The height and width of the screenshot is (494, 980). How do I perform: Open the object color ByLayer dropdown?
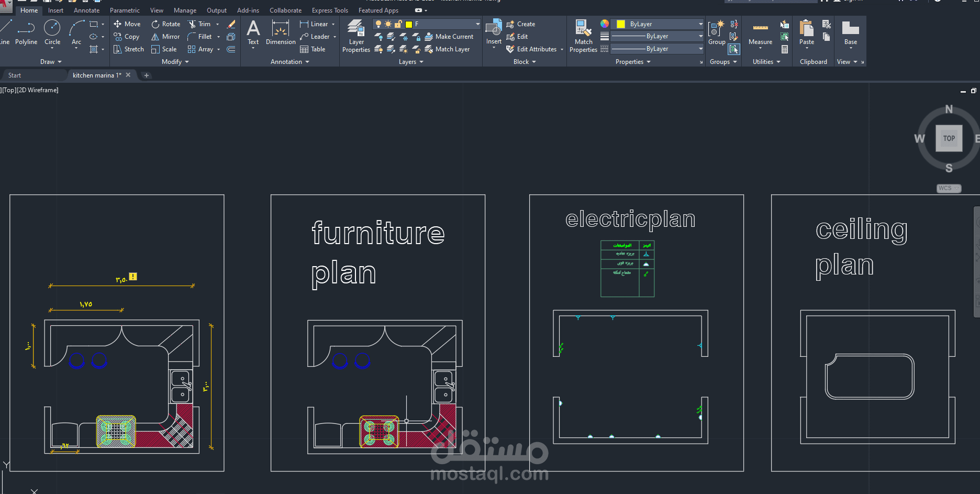(x=658, y=24)
